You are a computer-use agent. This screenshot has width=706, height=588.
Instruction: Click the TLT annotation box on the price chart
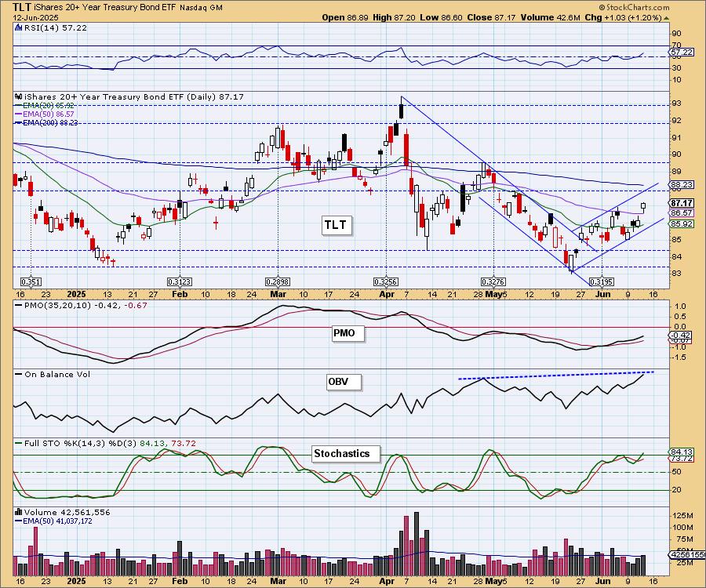pyautogui.click(x=336, y=224)
